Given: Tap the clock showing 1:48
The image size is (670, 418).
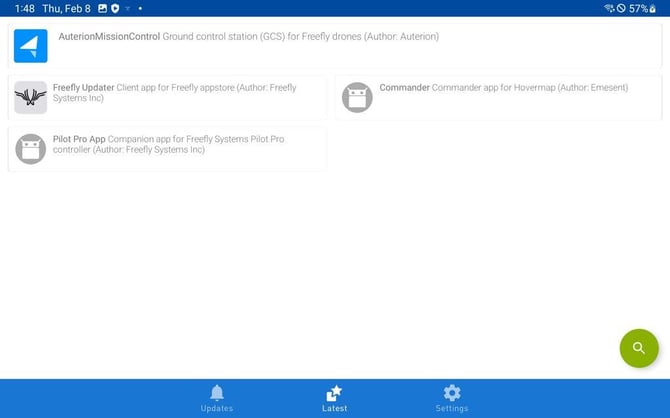Looking at the screenshot, I should [x=24, y=9].
